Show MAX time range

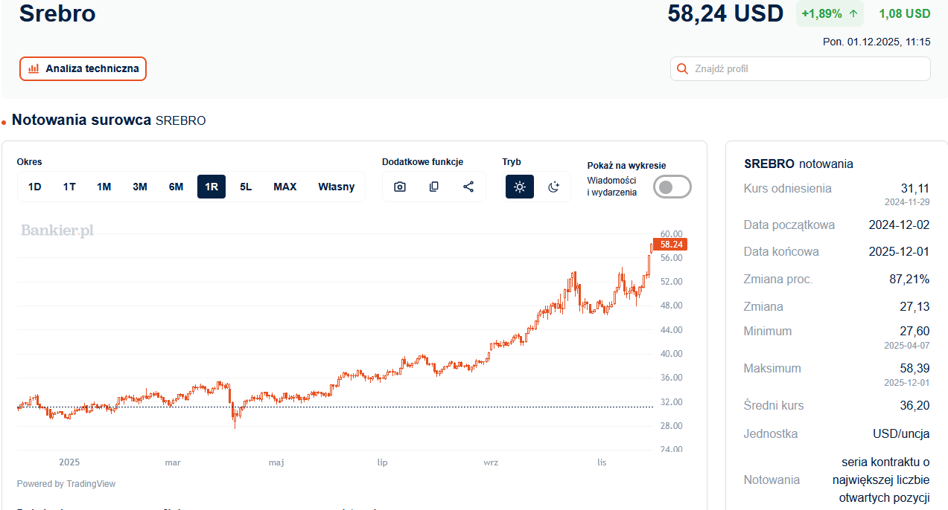285,187
